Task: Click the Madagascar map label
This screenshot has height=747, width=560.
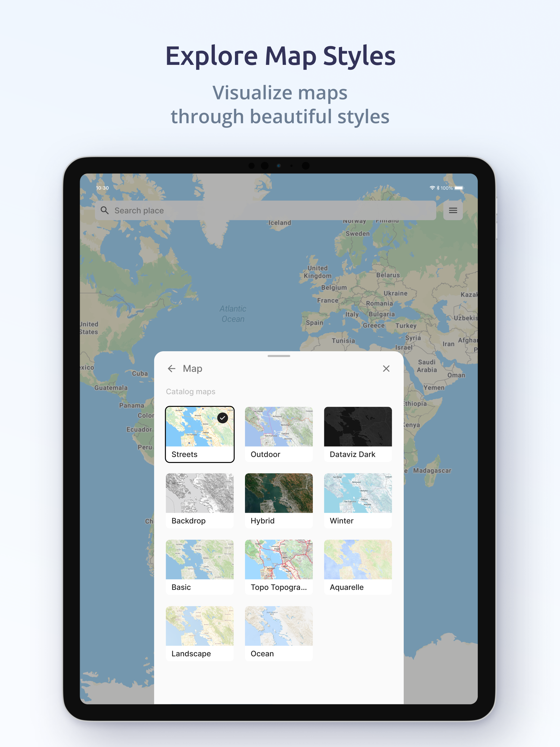Action: pyautogui.click(x=432, y=470)
